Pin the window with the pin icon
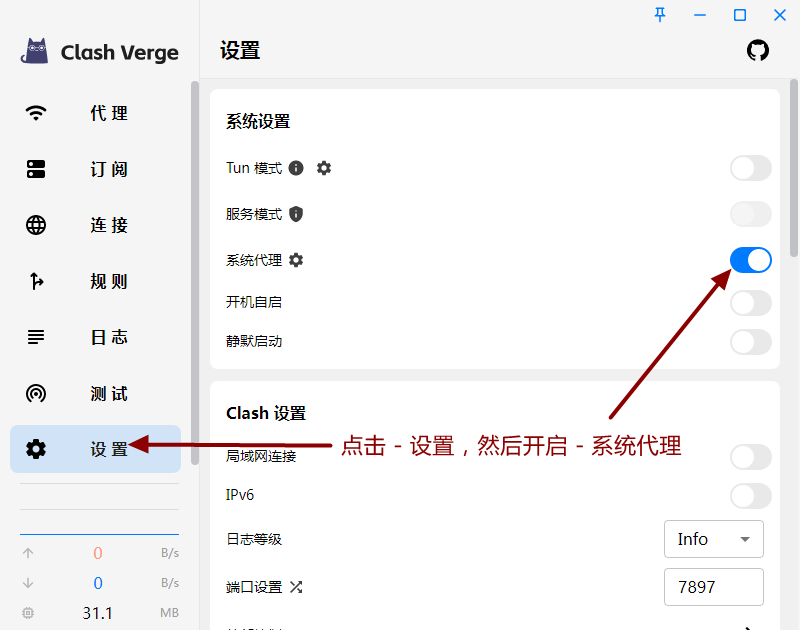Screen dimensions: 800x630 (x=660, y=15)
